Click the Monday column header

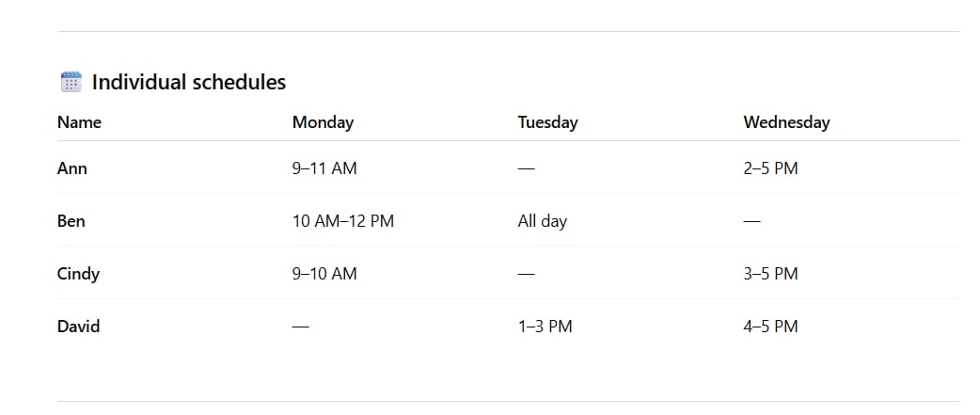tap(324, 122)
